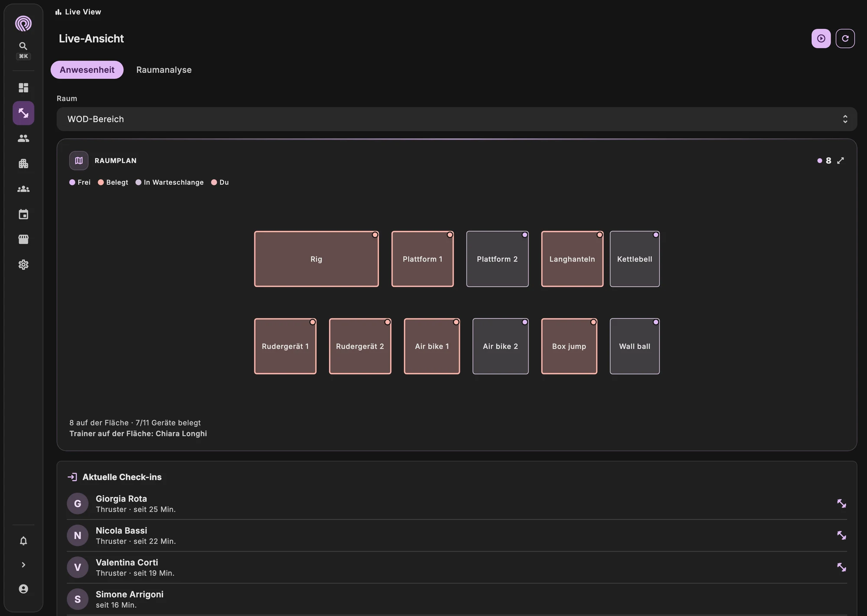Select the Rudergerät 1 tile
This screenshot has width=867, height=616.
(285, 346)
